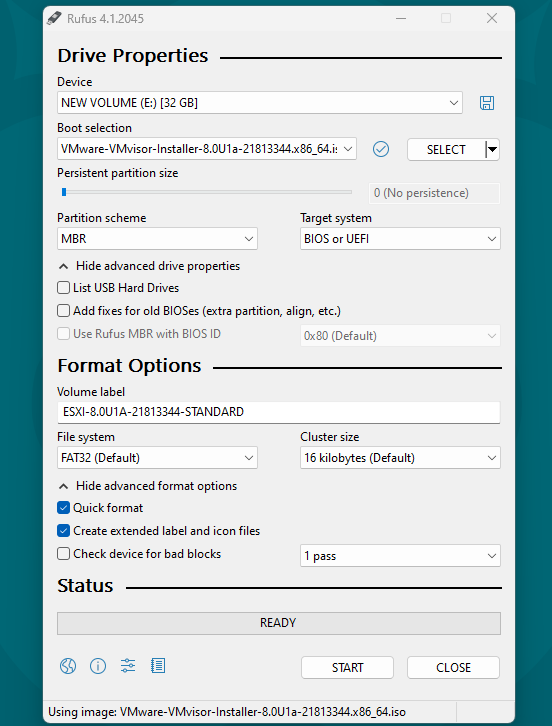Click the Persistent partition size label
552x726 pixels.
[118, 173]
